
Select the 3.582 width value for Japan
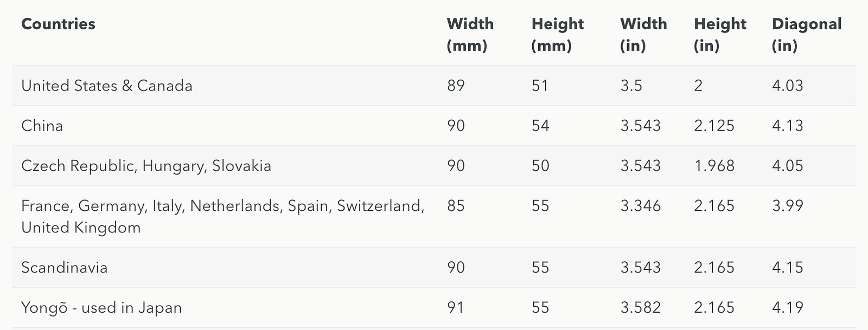(640, 308)
